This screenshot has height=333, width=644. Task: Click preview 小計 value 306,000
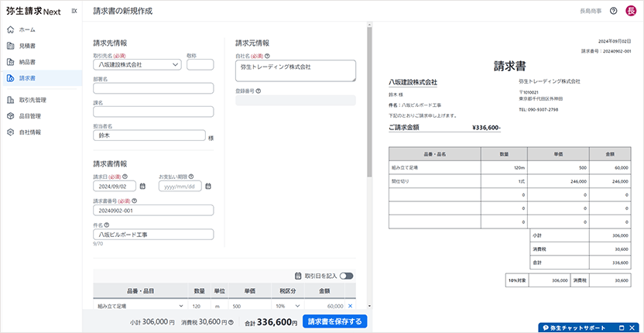[x=620, y=235]
